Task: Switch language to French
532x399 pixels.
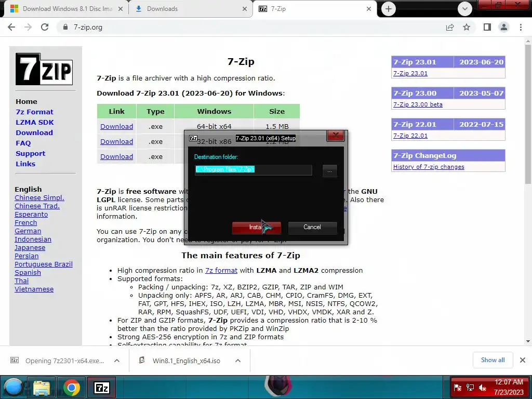Action: 26,222
